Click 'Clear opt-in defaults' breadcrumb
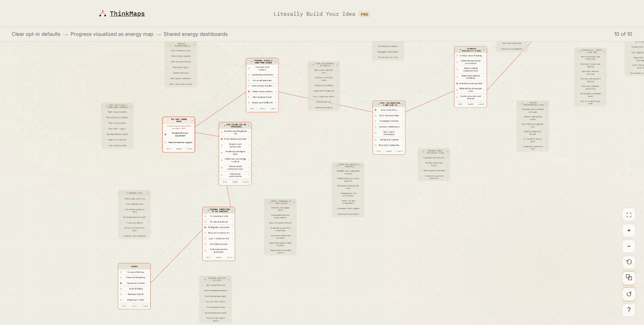Viewport: 644px width, 325px height. [36, 34]
